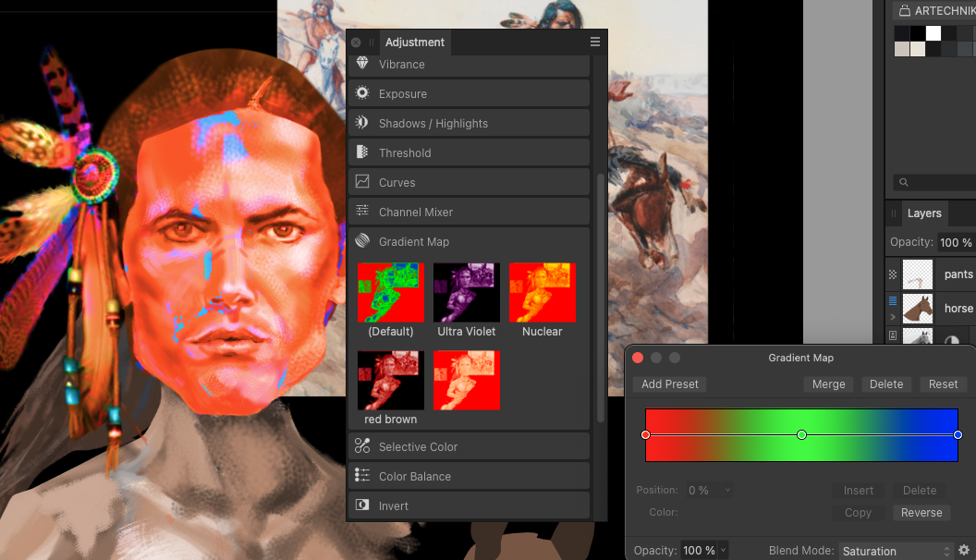Image resolution: width=976 pixels, height=560 pixels.
Task: Click the Adjustment panel vertical scrollbar
Action: pyautogui.click(x=601, y=298)
